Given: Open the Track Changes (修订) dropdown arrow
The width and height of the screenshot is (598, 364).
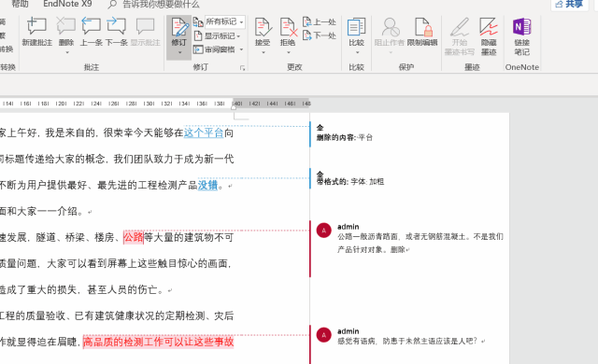Looking at the screenshot, I should tap(179, 52).
